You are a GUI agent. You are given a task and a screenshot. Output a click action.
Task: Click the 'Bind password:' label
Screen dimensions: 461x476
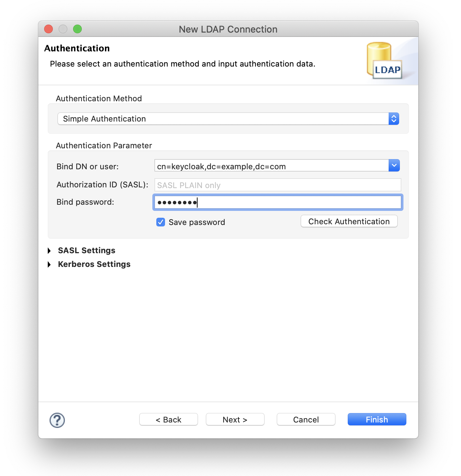(x=85, y=202)
